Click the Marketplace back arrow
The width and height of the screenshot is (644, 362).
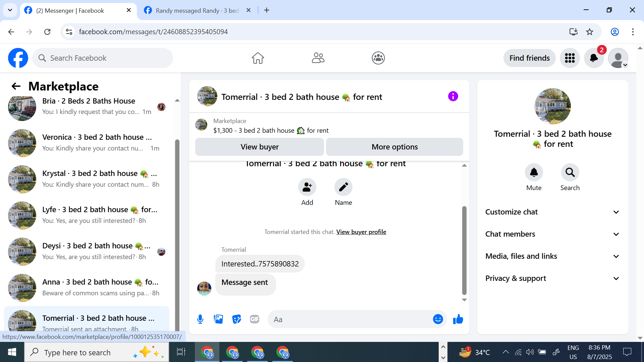click(x=16, y=86)
